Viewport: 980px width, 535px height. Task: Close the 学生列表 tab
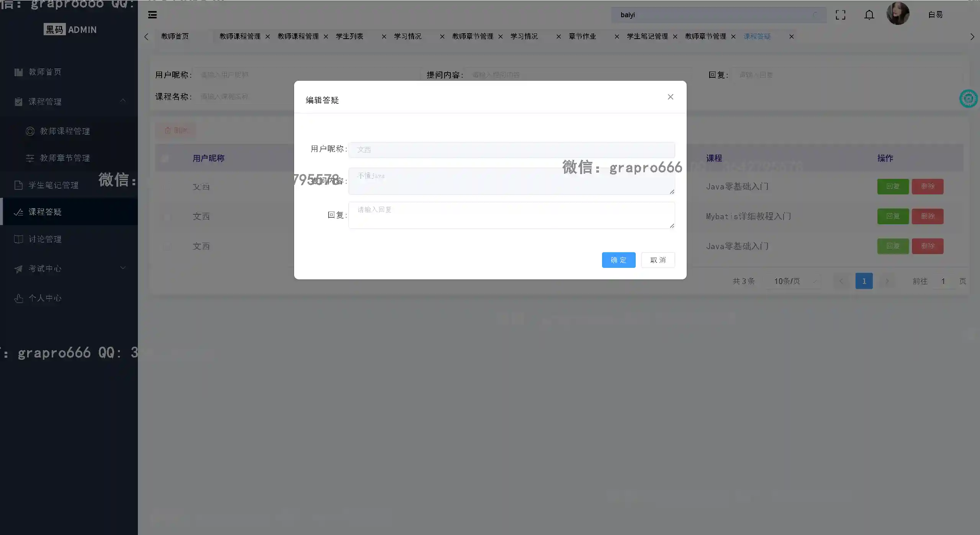[x=384, y=36]
